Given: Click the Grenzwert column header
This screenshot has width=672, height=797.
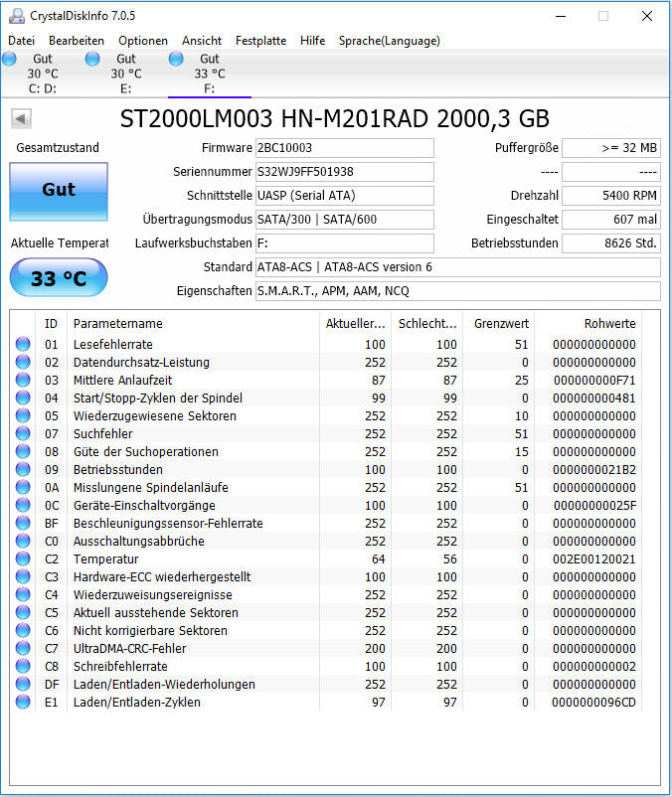Looking at the screenshot, I should coord(499,324).
